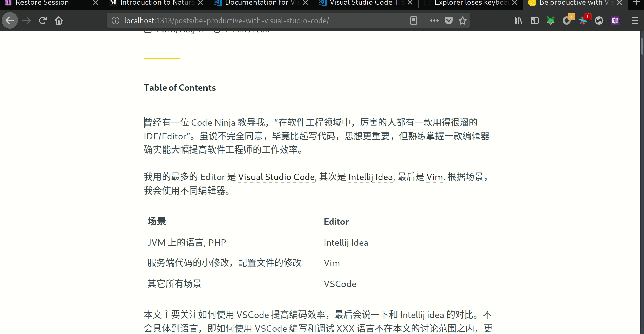This screenshot has width=644, height=334.
Task: Click the 场景 table header
Action: [232, 221]
